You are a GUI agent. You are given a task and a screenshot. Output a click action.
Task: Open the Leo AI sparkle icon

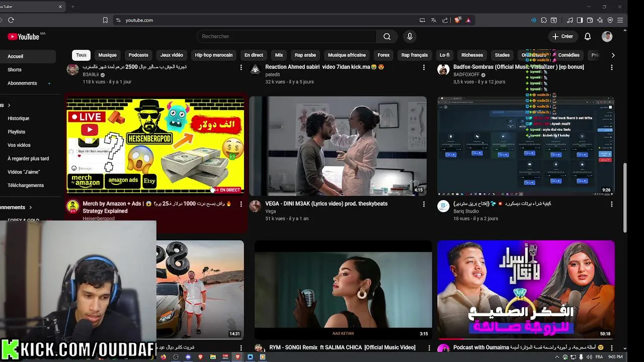pyautogui.click(x=600, y=20)
